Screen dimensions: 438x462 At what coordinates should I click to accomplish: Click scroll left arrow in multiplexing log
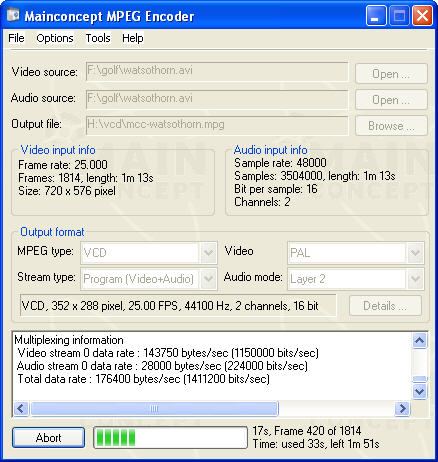(21, 408)
